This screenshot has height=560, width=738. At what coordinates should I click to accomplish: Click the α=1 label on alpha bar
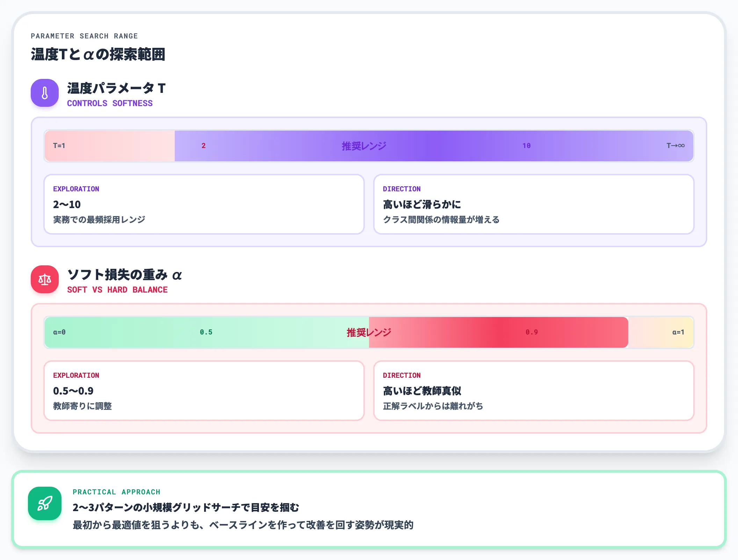[678, 332]
